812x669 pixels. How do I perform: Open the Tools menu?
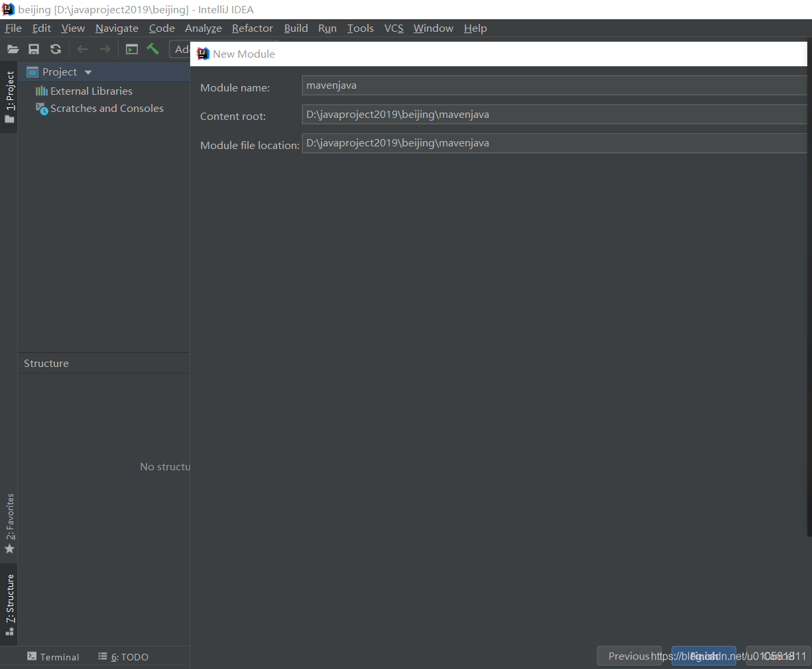tap(361, 28)
